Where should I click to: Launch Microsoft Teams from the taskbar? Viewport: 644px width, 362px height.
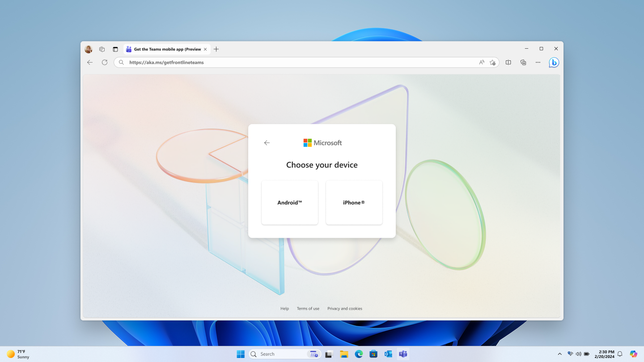point(402,354)
